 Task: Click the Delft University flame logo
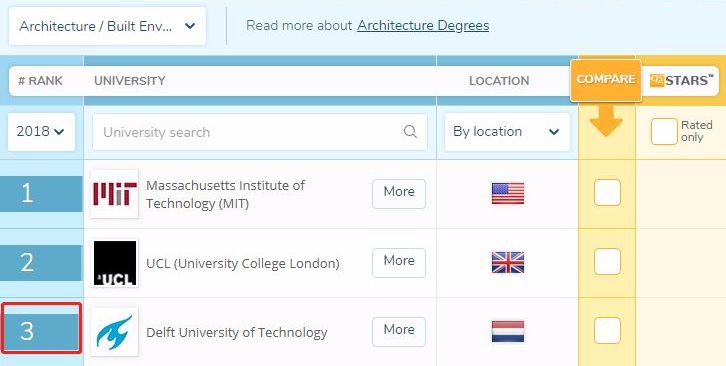[114, 332]
